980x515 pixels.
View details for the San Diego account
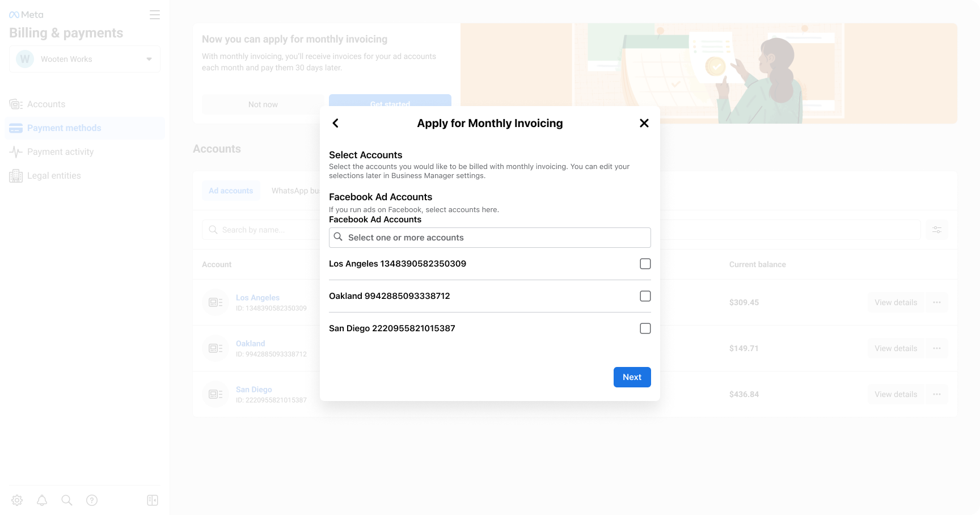(x=895, y=394)
